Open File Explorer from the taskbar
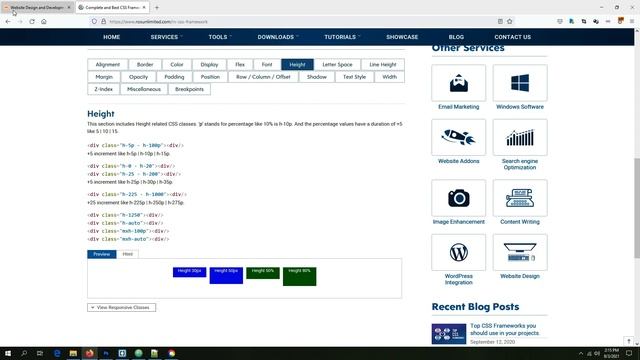Image resolution: width=640 pixels, height=360 pixels. coord(73,353)
